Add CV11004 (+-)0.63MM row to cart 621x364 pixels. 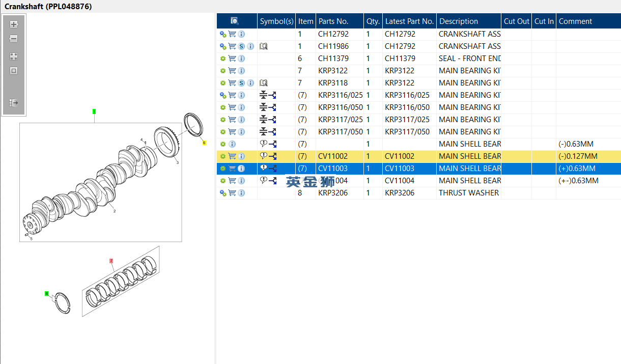pyautogui.click(x=232, y=181)
